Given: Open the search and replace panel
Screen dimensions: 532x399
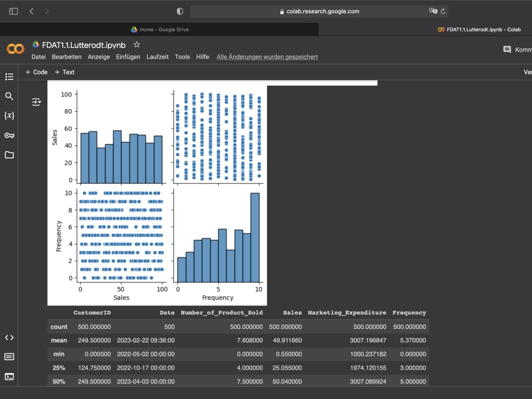Looking at the screenshot, I should point(9,96).
